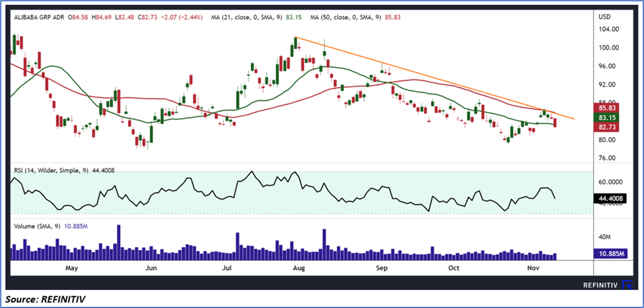Click the close price C82.73 in header
Screen dimensions: 644x308
click(147, 18)
